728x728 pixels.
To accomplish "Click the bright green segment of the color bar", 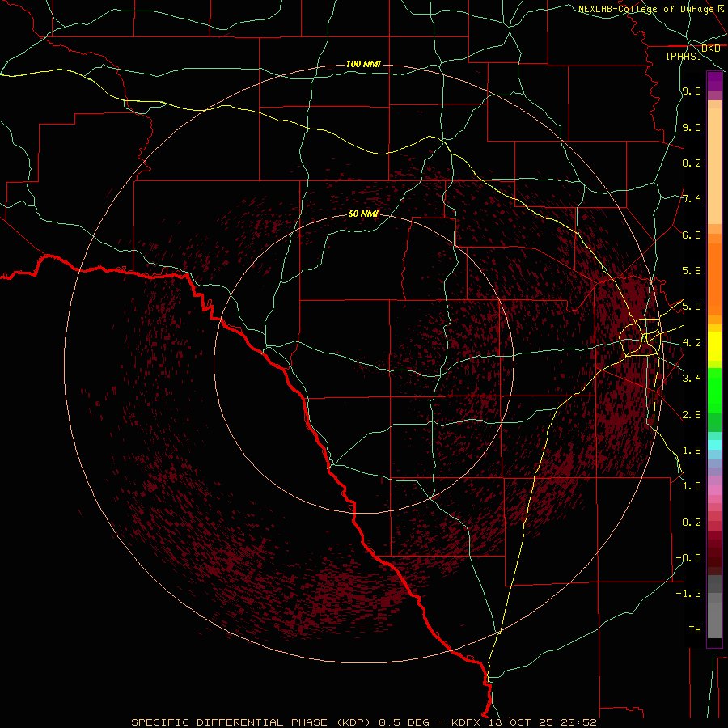I will pyautogui.click(x=714, y=391).
